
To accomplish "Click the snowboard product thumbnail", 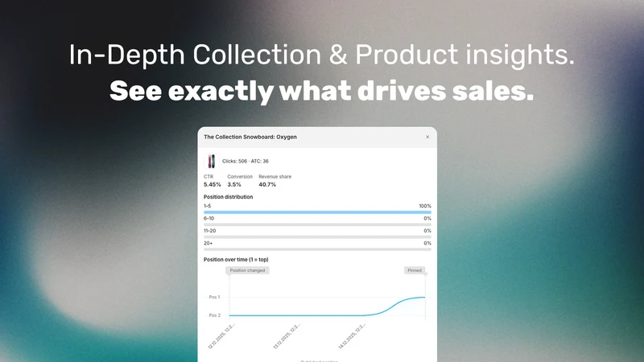I will coord(211,162).
